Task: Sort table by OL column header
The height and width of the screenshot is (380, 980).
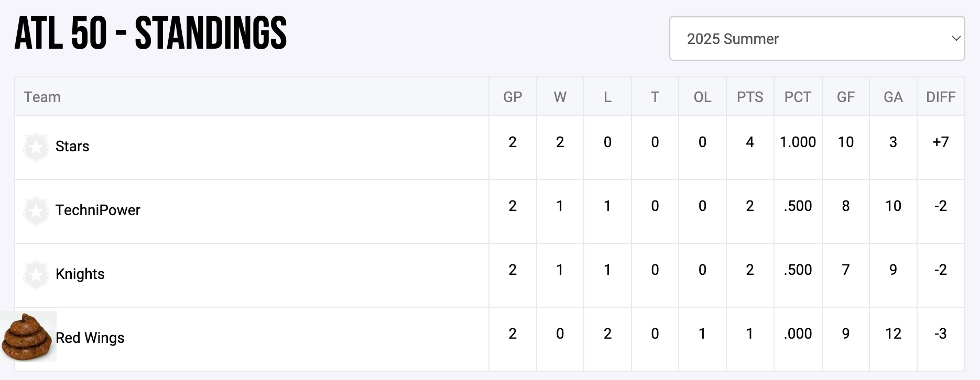Action: coord(702,97)
